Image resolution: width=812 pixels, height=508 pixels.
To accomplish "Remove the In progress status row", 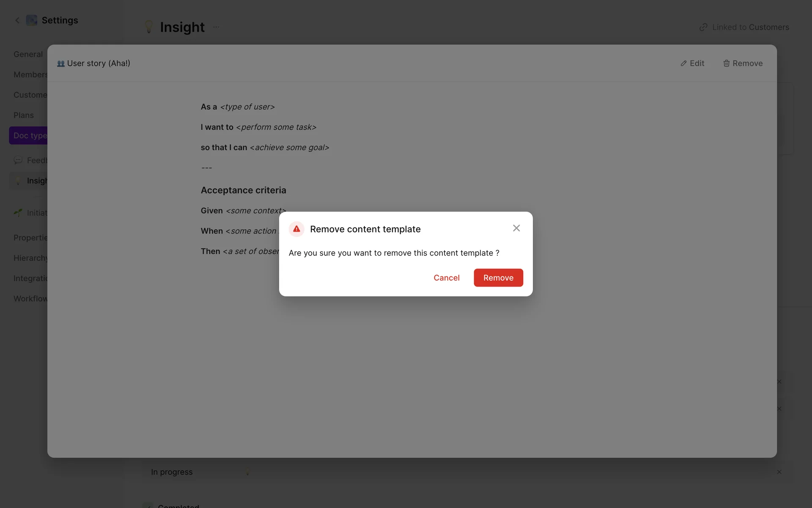I will coord(779,472).
